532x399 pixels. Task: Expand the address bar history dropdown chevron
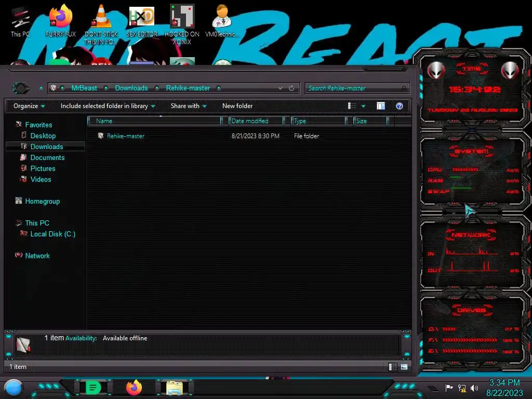tap(280, 88)
